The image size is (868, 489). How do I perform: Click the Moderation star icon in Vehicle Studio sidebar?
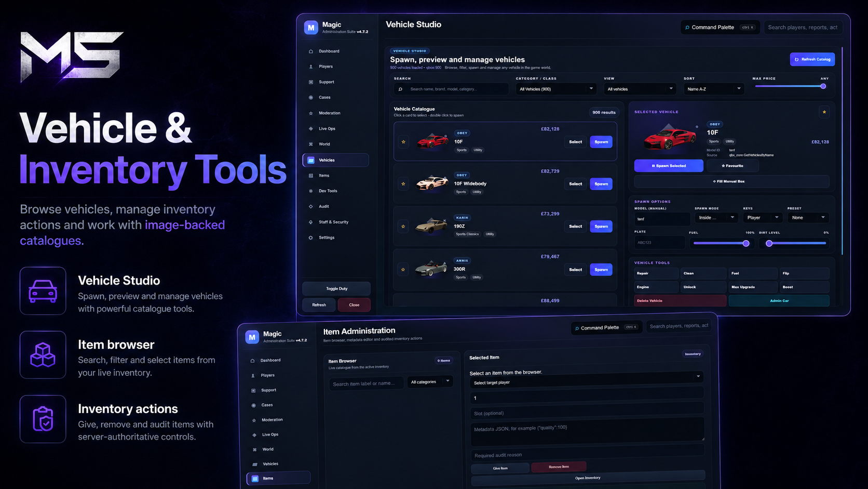tap(311, 113)
